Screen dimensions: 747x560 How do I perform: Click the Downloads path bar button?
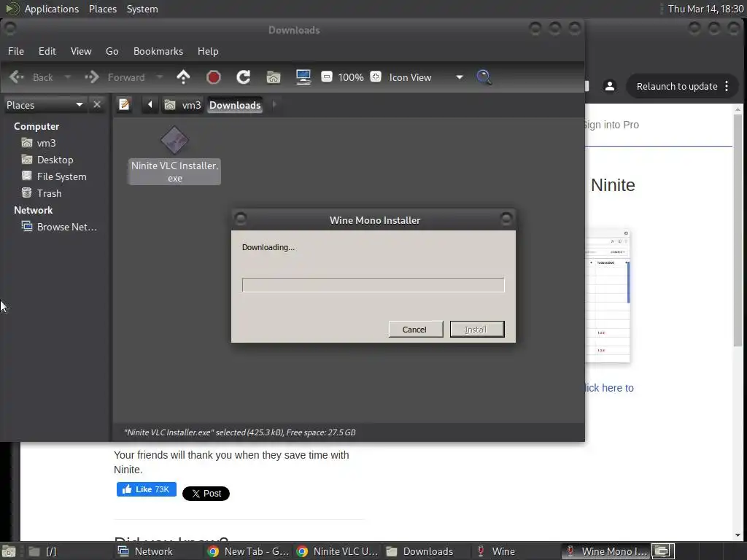coord(235,105)
